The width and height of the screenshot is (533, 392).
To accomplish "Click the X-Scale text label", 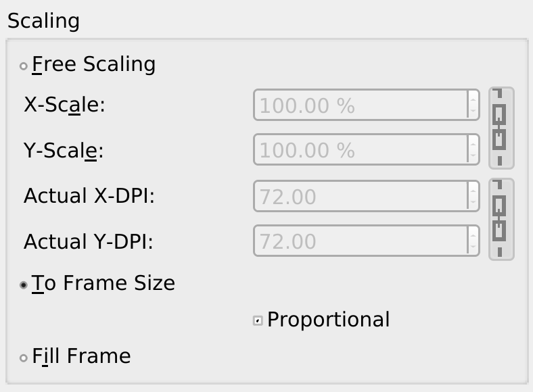I will click(64, 105).
